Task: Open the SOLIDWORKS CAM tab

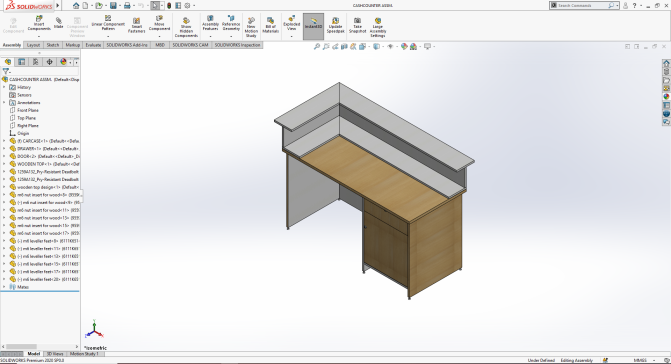Action: click(x=190, y=45)
